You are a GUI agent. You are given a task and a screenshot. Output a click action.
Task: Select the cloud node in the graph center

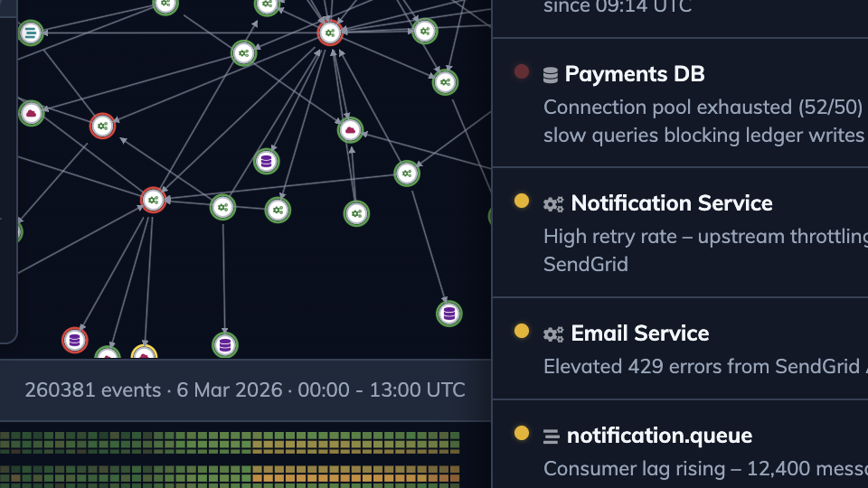tap(350, 130)
